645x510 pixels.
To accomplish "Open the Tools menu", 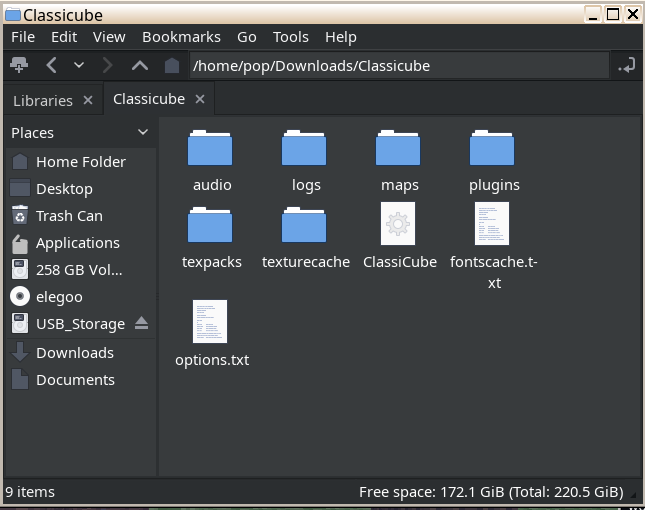I will tap(290, 37).
